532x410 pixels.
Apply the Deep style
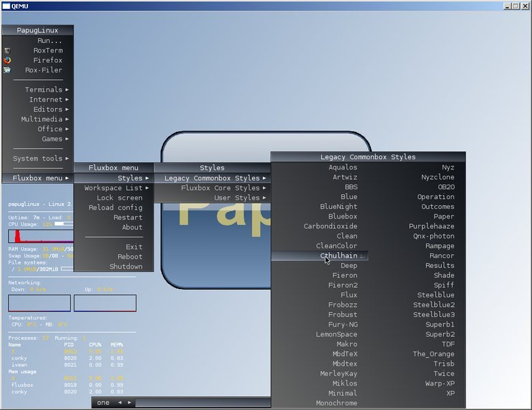coord(320,266)
